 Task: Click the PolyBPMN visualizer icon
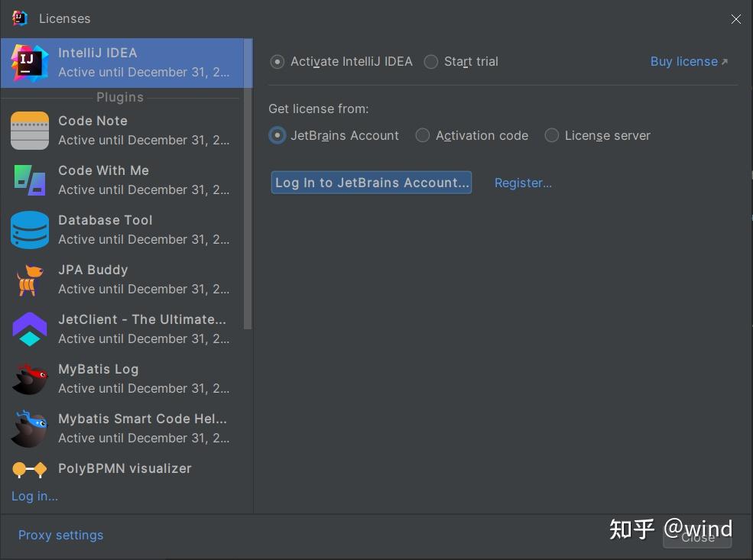point(29,468)
